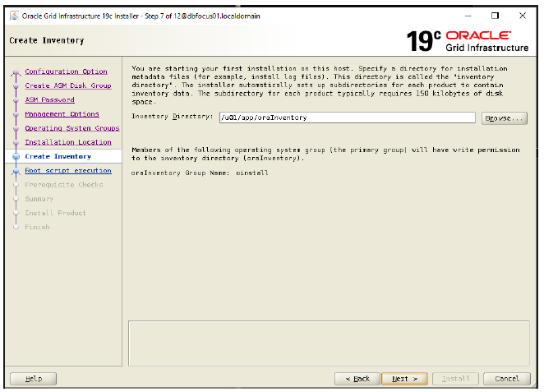Open the Configuration Option step
Screen dimensions: 544x392
(x=66, y=71)
